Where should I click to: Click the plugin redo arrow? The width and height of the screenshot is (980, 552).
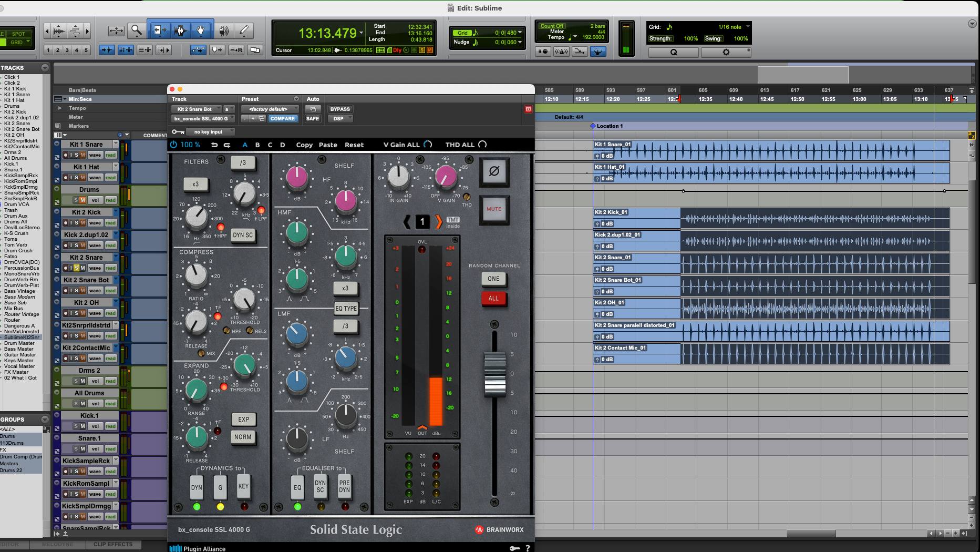click(x=227, y=145)
